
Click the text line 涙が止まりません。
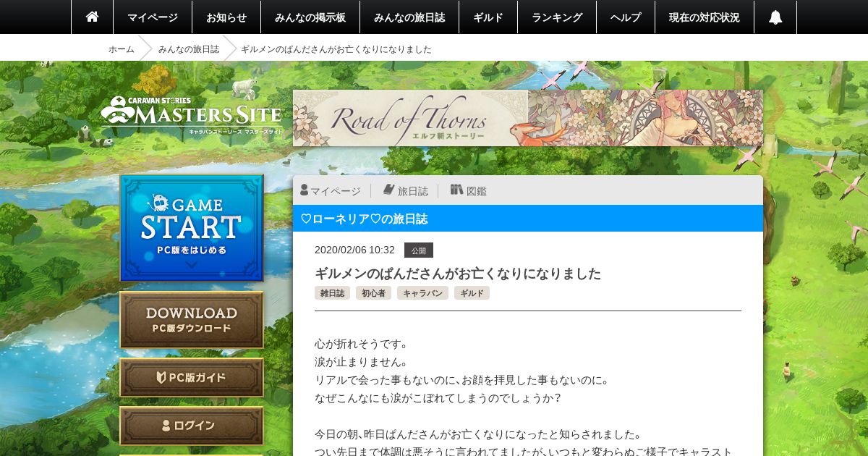coord(362,362)
